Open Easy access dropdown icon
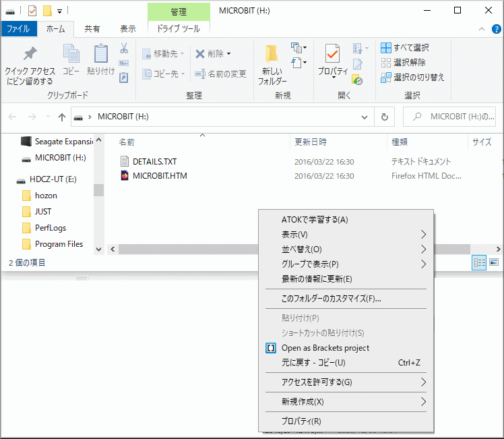Viewport: 504px width, 439px height. point(298,62)
